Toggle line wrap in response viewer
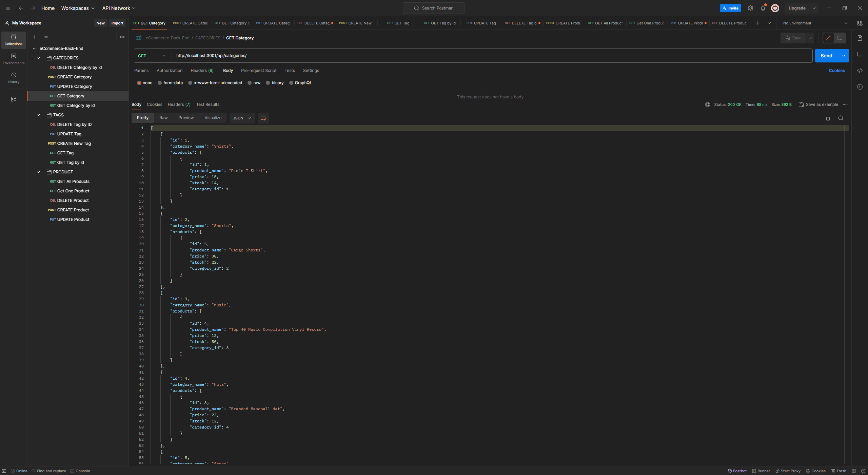This screenshot has height=475, width=868. [x=263, y=118]
